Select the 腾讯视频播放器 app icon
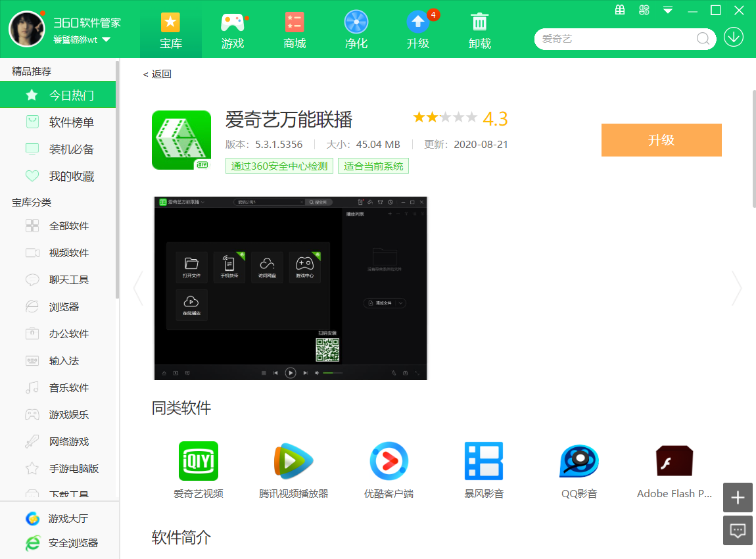The width and height of the screenshot is (756, 559). [x=293, y=460]
